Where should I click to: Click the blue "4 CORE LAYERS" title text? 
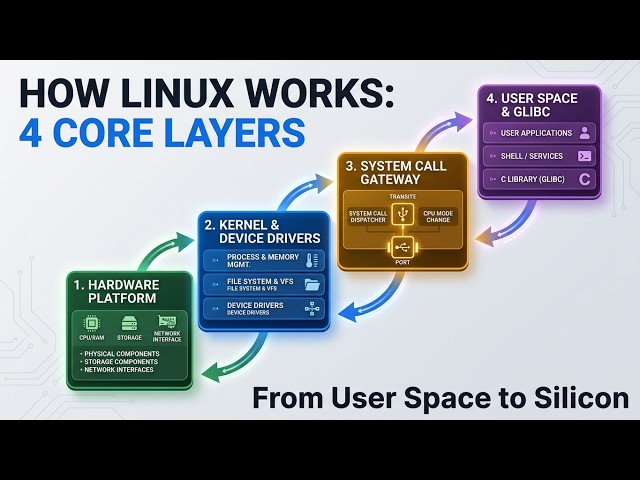coord(162,133)
